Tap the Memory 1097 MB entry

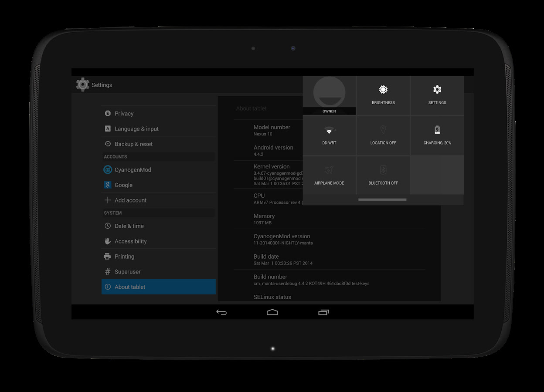pos(330,219)
